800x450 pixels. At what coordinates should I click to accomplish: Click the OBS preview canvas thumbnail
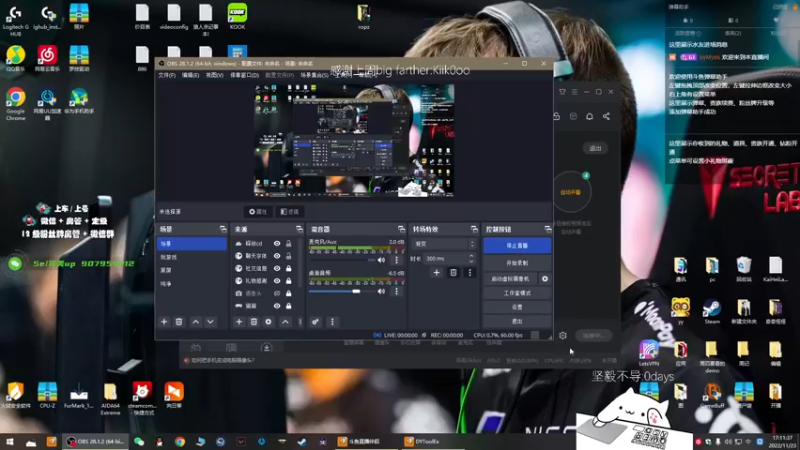(x=354, y=140)
